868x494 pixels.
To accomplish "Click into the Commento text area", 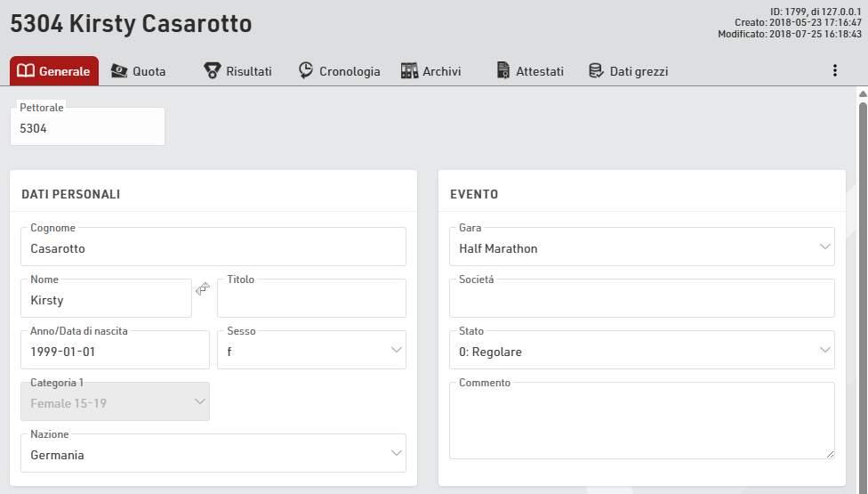I will pyautogui.click(x=641, y=423).
